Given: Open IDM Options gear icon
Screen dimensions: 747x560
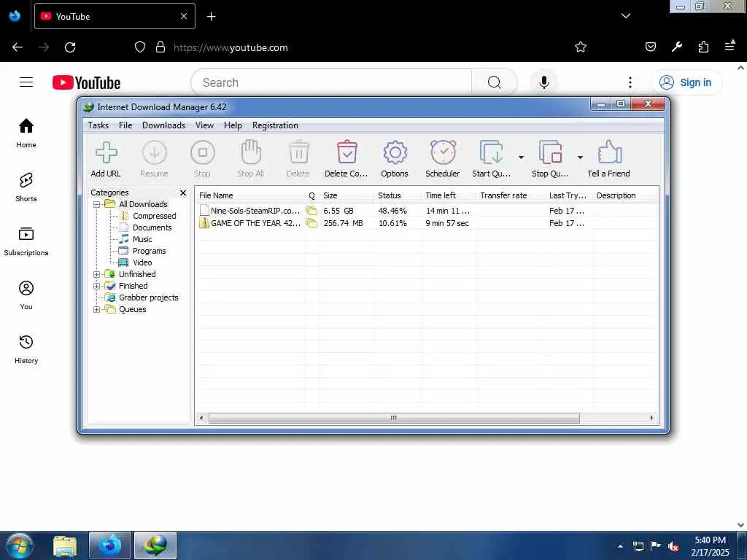Looking at the screenshot, I should (395, 153).
